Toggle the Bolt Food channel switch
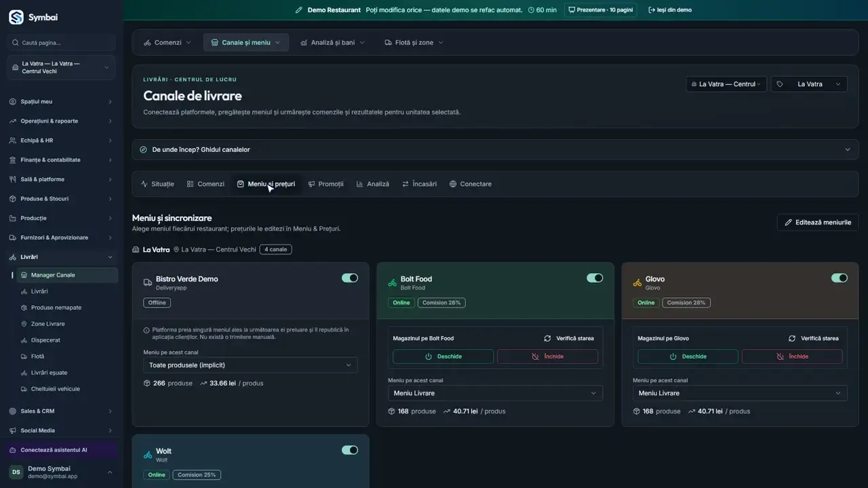The width and height of the screenshot is (868, 488). (x=595, y=278)
